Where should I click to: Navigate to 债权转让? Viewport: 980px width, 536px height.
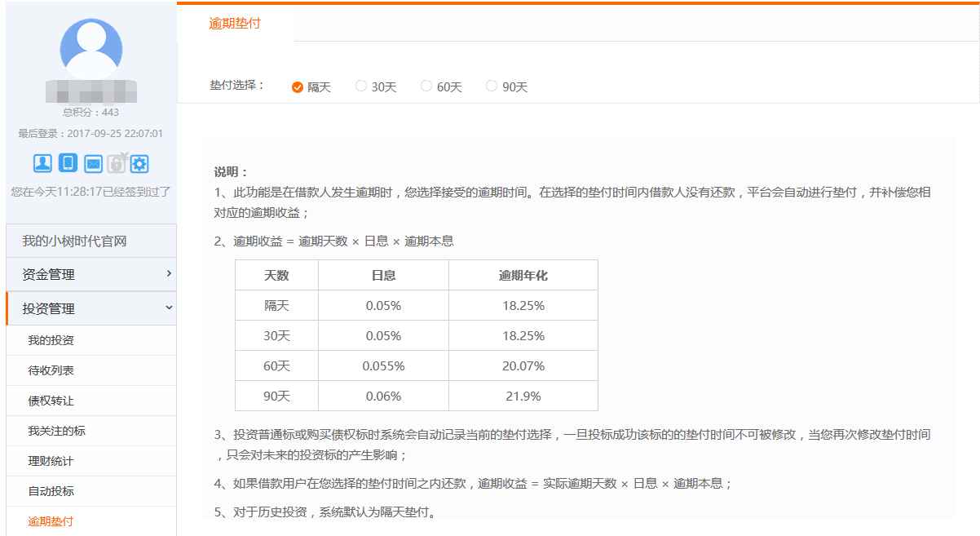(51, 401)
